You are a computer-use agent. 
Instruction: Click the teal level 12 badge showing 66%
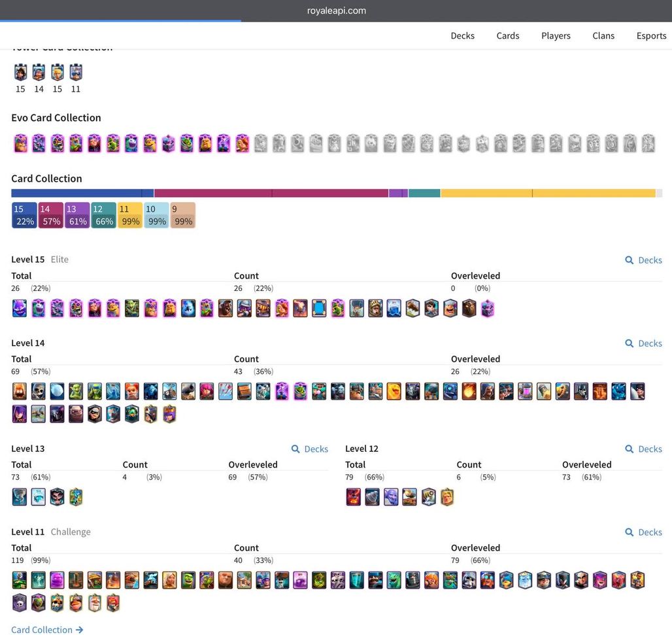pyautogui.click(x=104, y=215)
